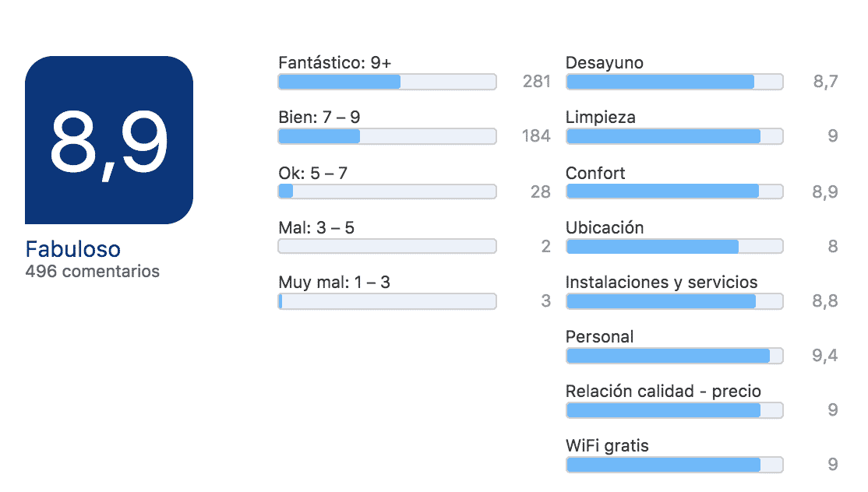The height and width of the screenshot is (492, 868).
Task: Click the 184 Bien review count
Action: [536, 136]
